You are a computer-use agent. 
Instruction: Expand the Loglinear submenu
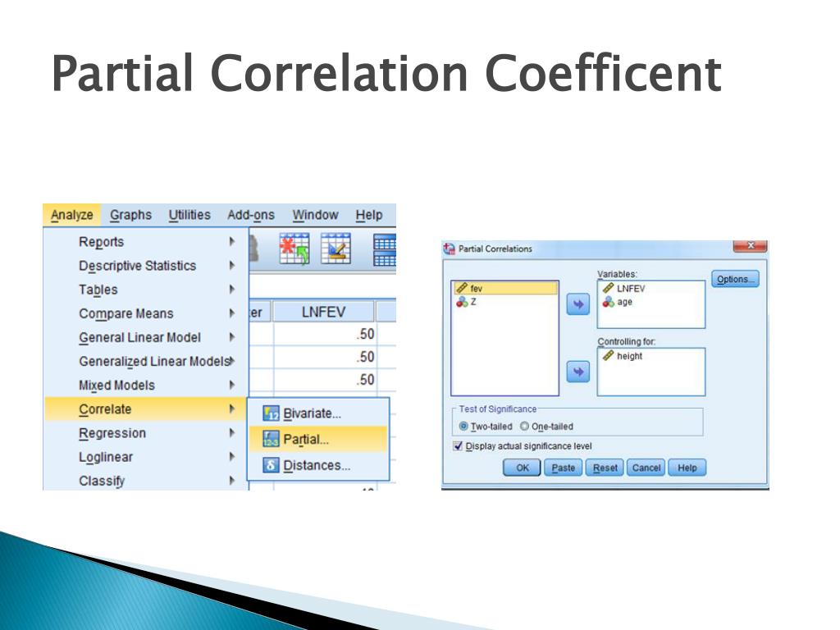[x=146, y=457]
